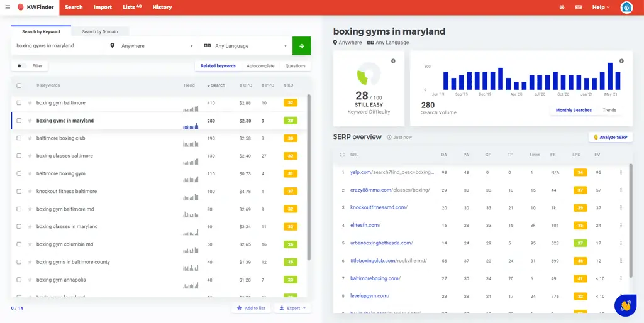This screenshot has height=323, width=644.
Task: Click the keyword search input field
Action: (x=58, y=46)
